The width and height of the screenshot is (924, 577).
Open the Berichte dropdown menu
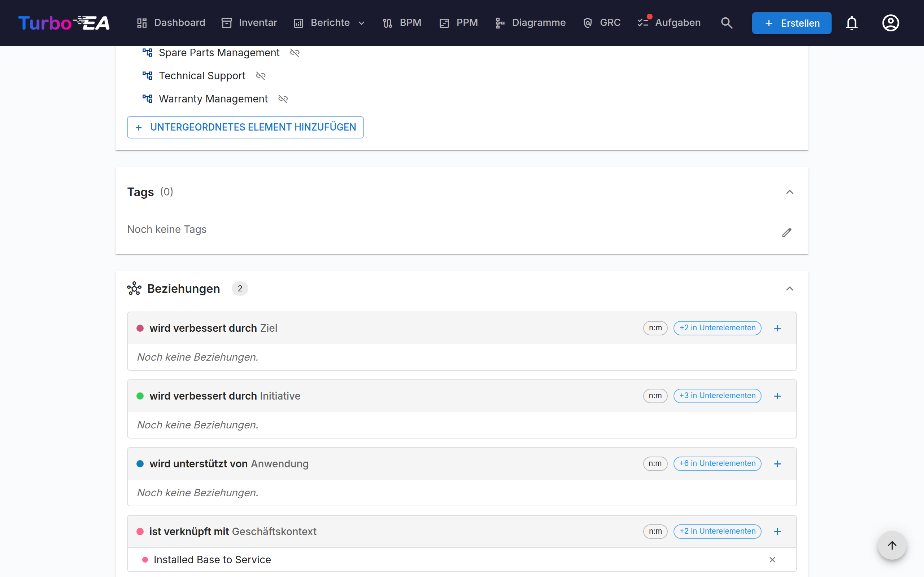(329, 23)
